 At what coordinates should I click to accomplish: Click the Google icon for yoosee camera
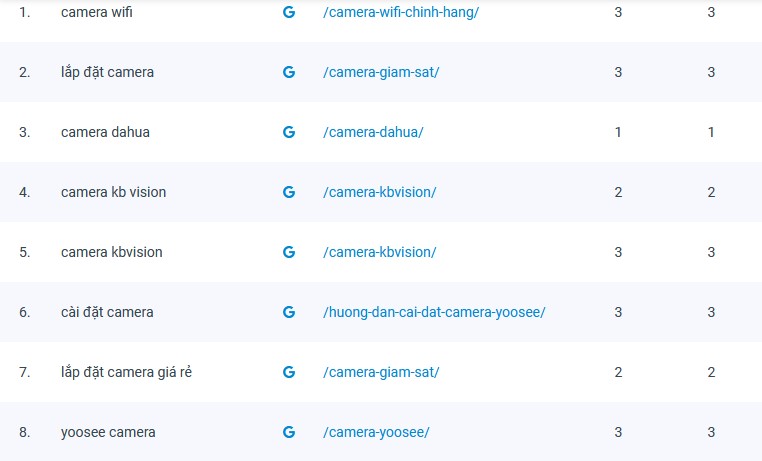coord(289,432)
